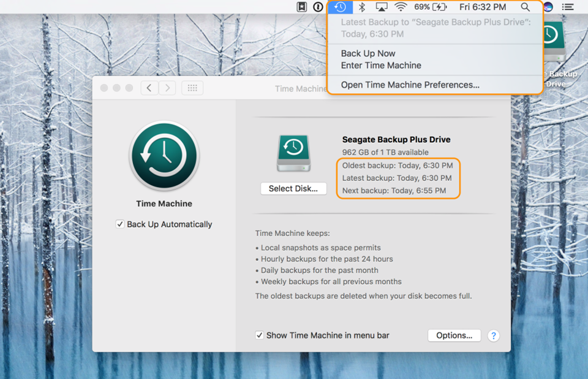588x379 pixels.
Task: Click the back navigation arrow
Action: [x=149, y=88]
